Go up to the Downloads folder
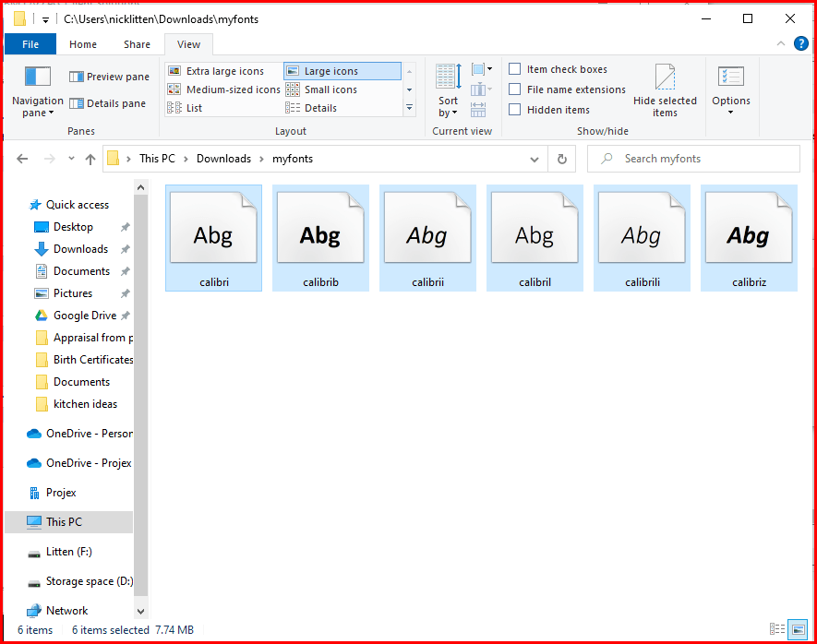 point(90,159)
